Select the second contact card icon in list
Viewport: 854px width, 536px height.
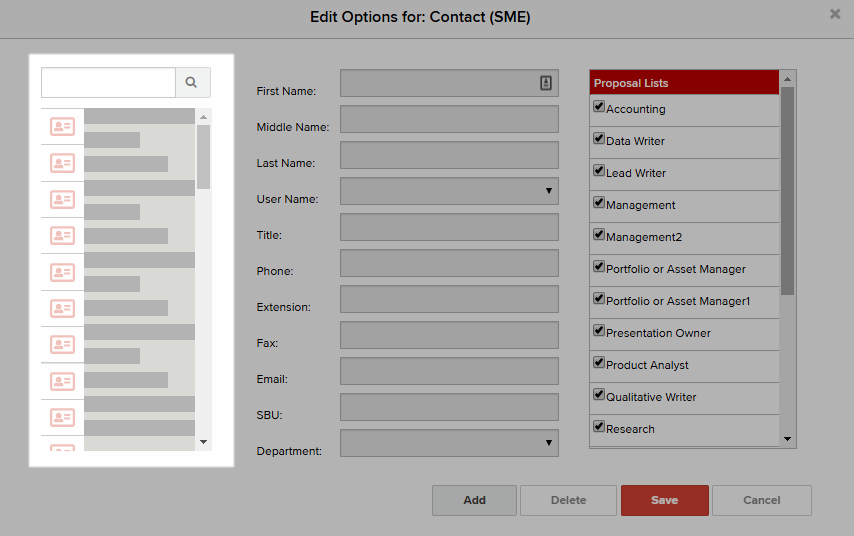[63, 163]
